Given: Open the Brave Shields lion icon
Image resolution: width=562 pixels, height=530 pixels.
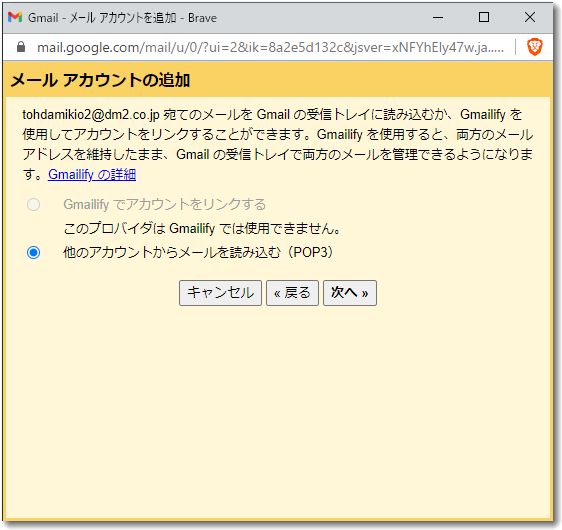Looking at the screenshot, I should 535,47.
